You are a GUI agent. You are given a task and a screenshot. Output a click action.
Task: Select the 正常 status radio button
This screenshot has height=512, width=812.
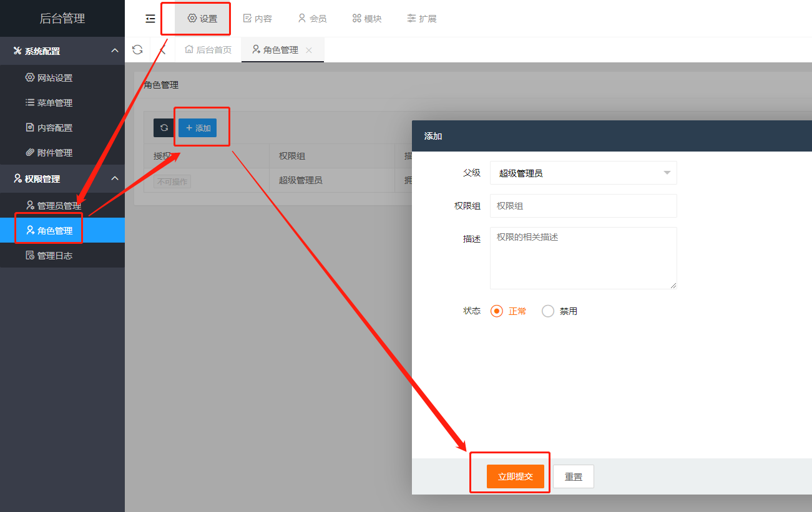(x=497, y=311)
